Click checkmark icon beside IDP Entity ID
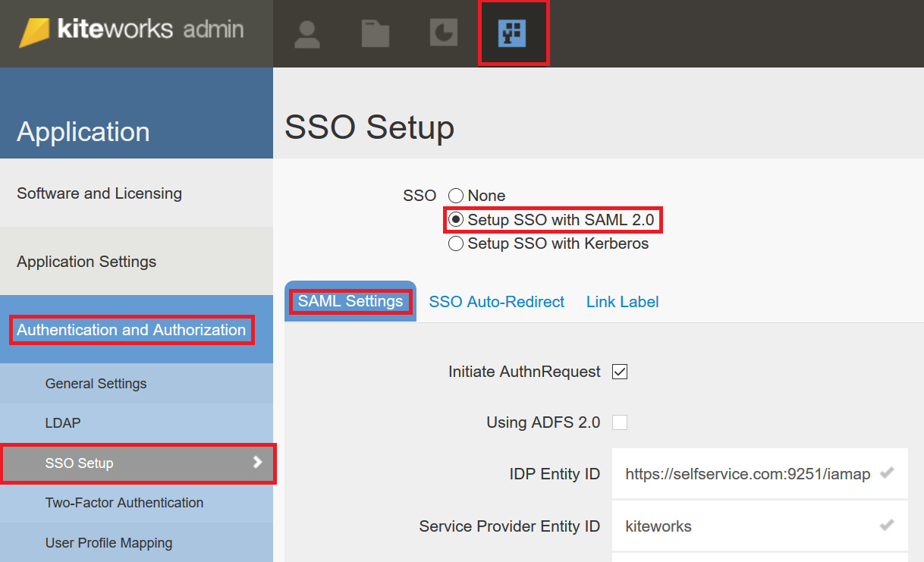Viewport: 924px width, 562px height. pos(886,473)
